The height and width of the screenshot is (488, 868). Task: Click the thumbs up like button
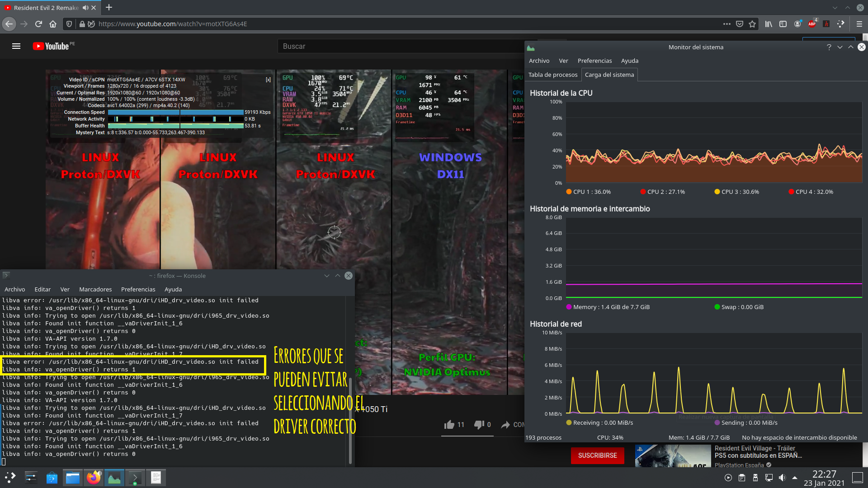click(449, 424)
